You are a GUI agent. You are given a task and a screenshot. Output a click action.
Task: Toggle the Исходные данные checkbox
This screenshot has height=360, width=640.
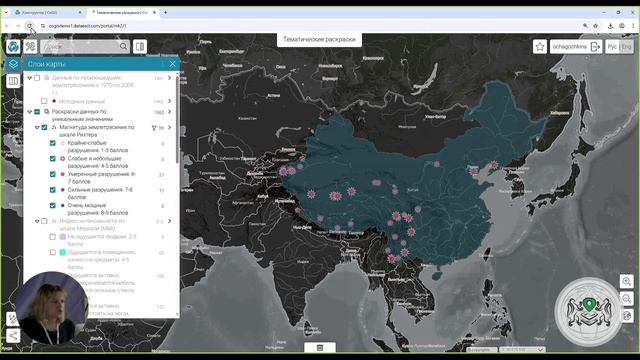coord(44,101)
